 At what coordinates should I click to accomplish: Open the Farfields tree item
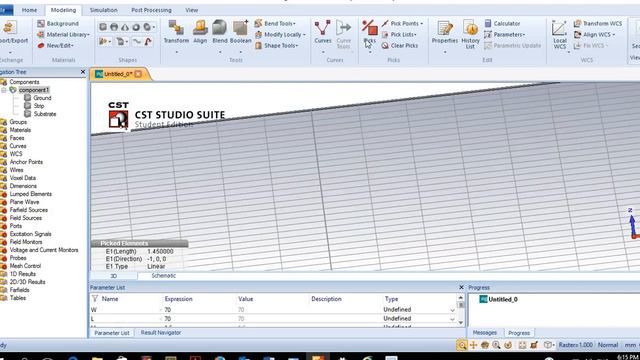19,290
